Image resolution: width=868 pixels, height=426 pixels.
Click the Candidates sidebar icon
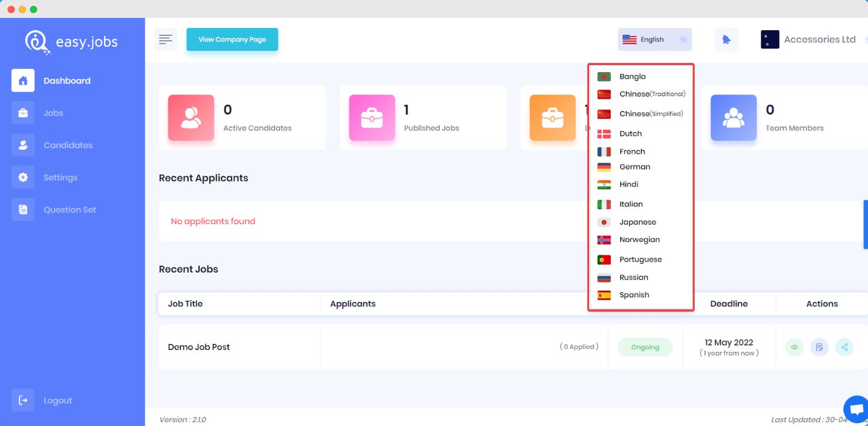pyautogui.click(x=22, y=145)
